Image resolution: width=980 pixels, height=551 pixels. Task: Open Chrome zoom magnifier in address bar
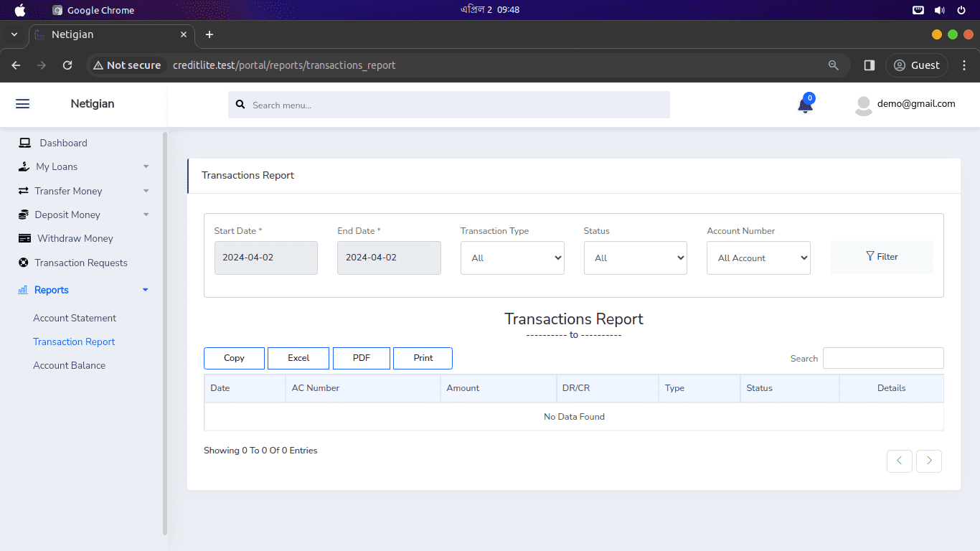[834, 65]
